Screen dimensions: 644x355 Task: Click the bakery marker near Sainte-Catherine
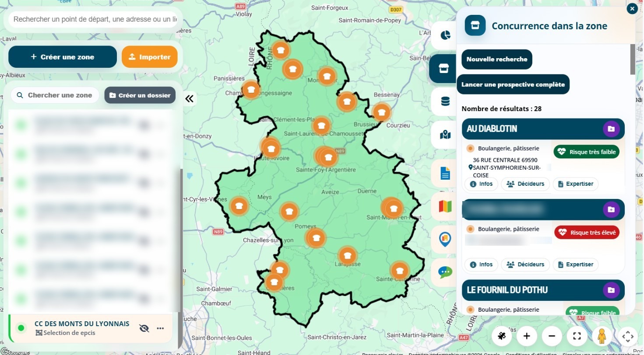[x=399, y=270]
